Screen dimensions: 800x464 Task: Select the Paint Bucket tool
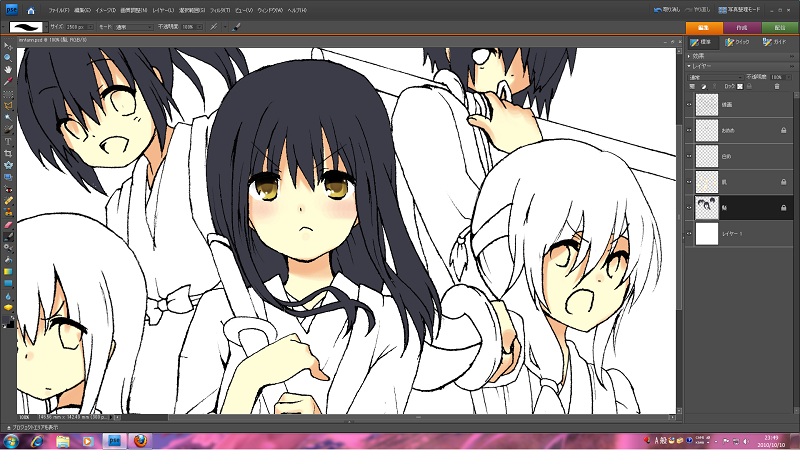[x=8, y=260]
